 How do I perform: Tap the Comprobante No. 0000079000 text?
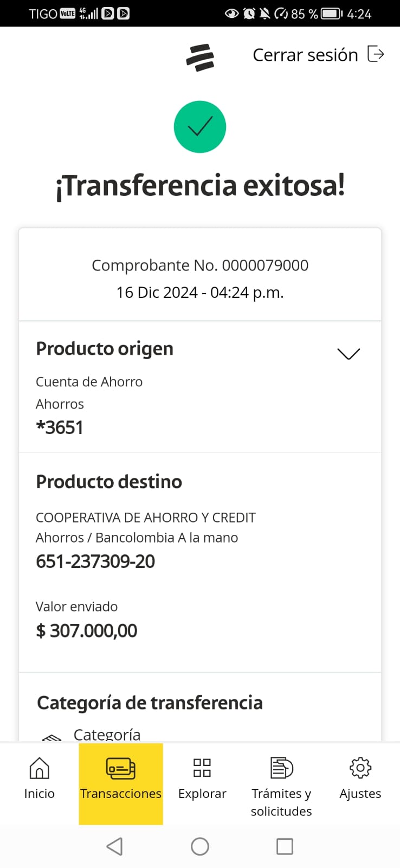pyautogui.click(x=200, y=265)
